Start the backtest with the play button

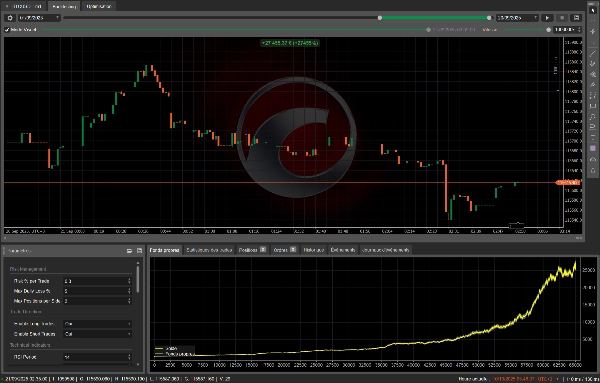548,18
